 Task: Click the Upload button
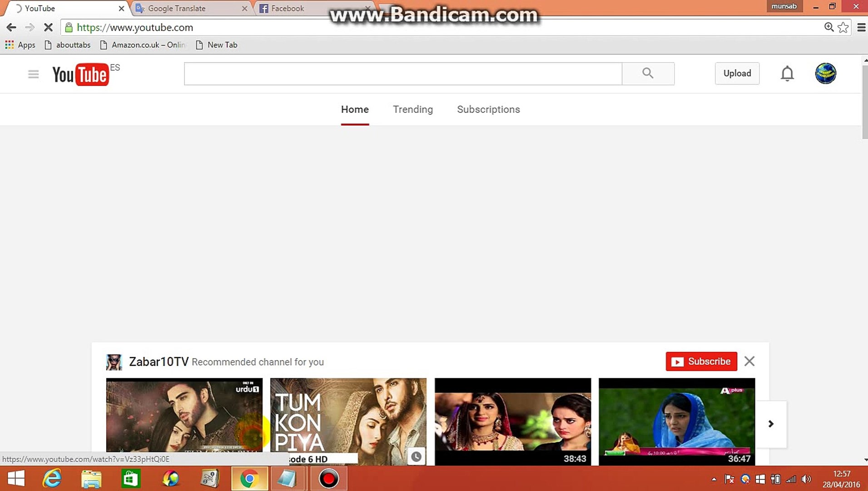click(x=737, y=74)
